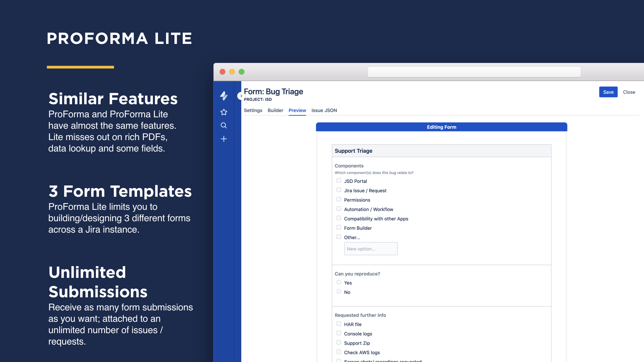Choose No under Can you reproduce
644x362 pixels.
(339, 291)
